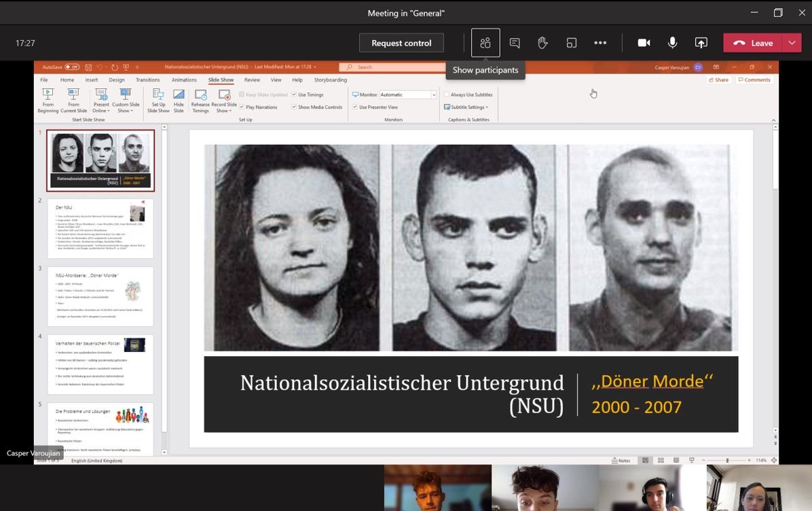Start Slide Show from status bar icon
Image resolution: width=812 pixels, height=511 pixels.
click(691, 460)
